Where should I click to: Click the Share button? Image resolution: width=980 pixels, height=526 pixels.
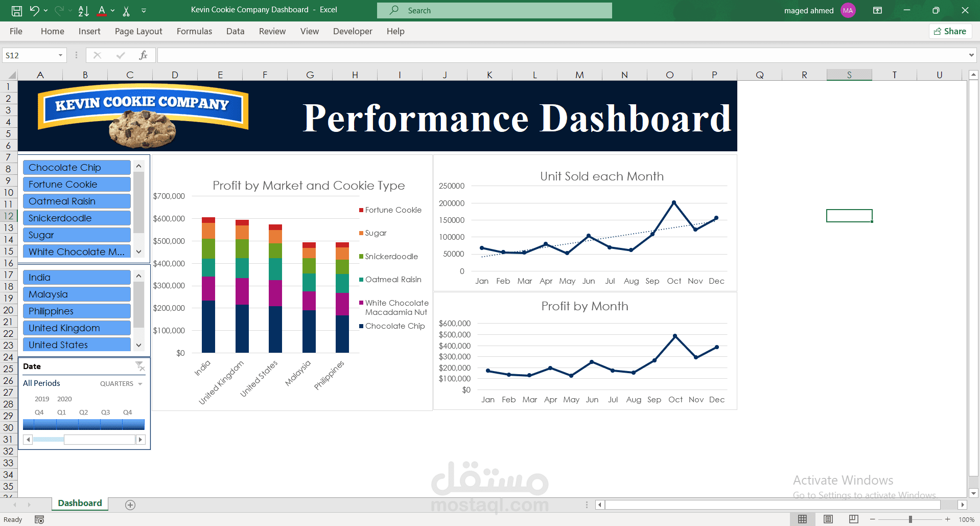(950, 31)
